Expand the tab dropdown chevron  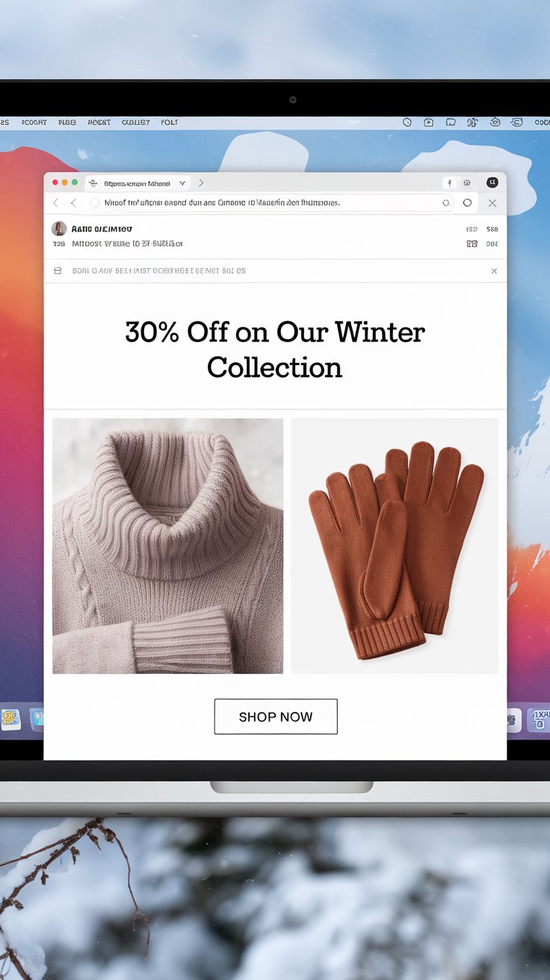182,183
